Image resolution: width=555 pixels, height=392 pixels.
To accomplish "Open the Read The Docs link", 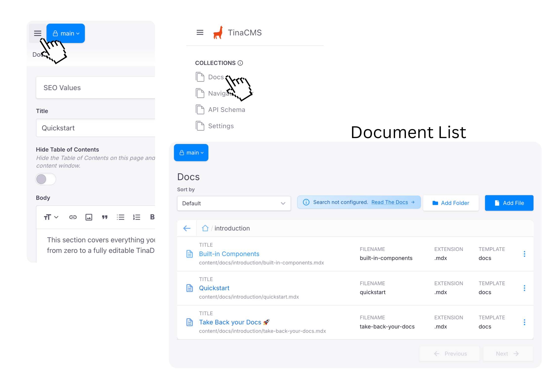I will pyautogui.click(x=390, y=202).
